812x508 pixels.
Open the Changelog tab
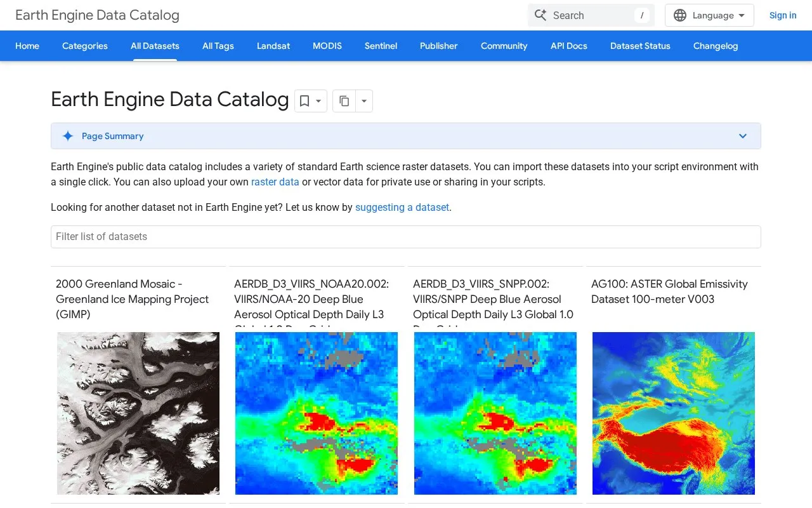tap(716, 46)
